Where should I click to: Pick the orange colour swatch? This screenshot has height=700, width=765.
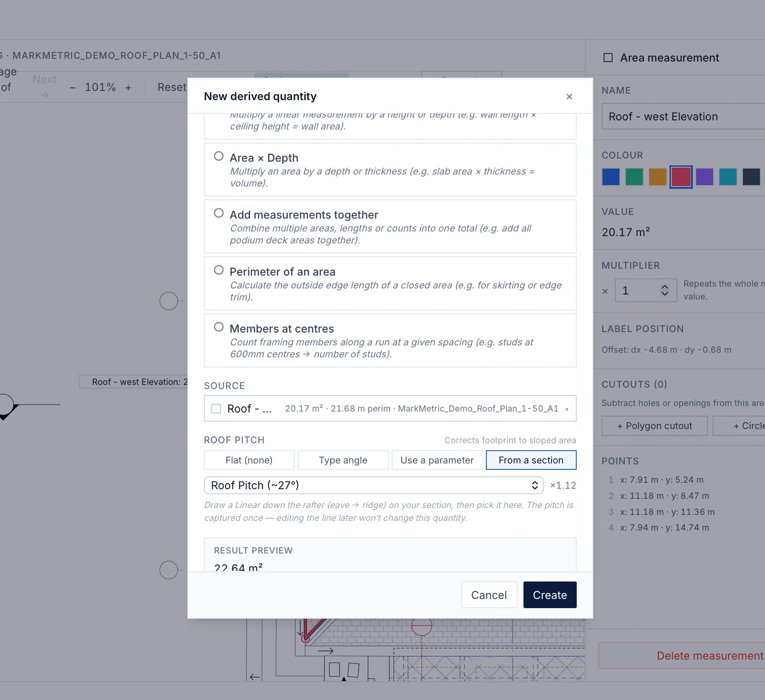658,177
